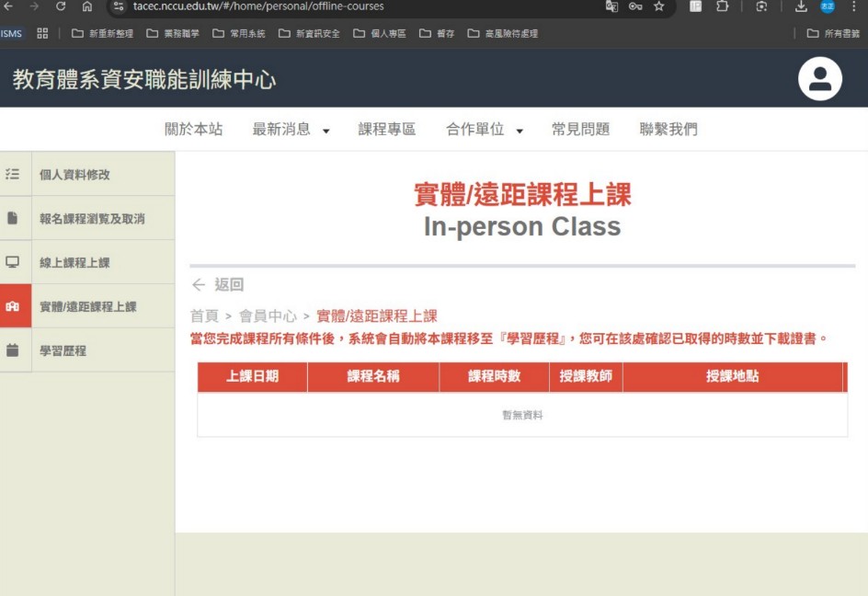Select 學習歷程 in the sidebar

point(63,350)
